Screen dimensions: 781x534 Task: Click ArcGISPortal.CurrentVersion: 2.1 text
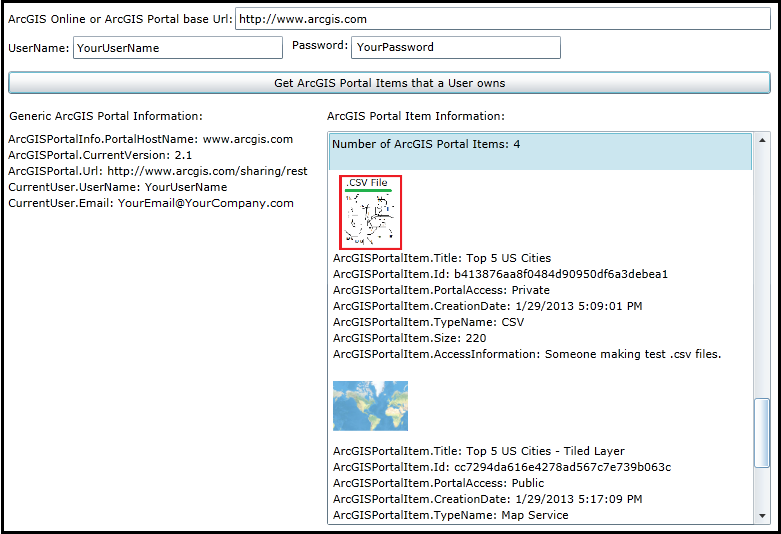(100, 155)
